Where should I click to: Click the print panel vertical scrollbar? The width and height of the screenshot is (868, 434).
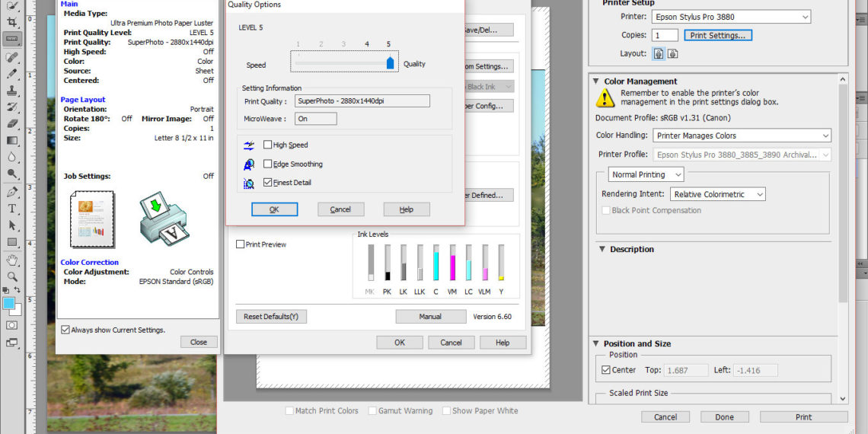[843, 193]
